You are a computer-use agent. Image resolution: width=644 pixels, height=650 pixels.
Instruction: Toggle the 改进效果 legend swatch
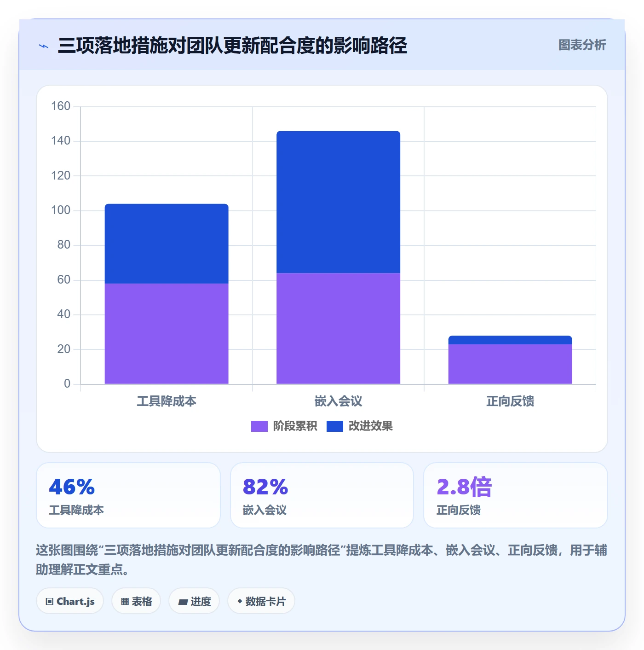335,426
